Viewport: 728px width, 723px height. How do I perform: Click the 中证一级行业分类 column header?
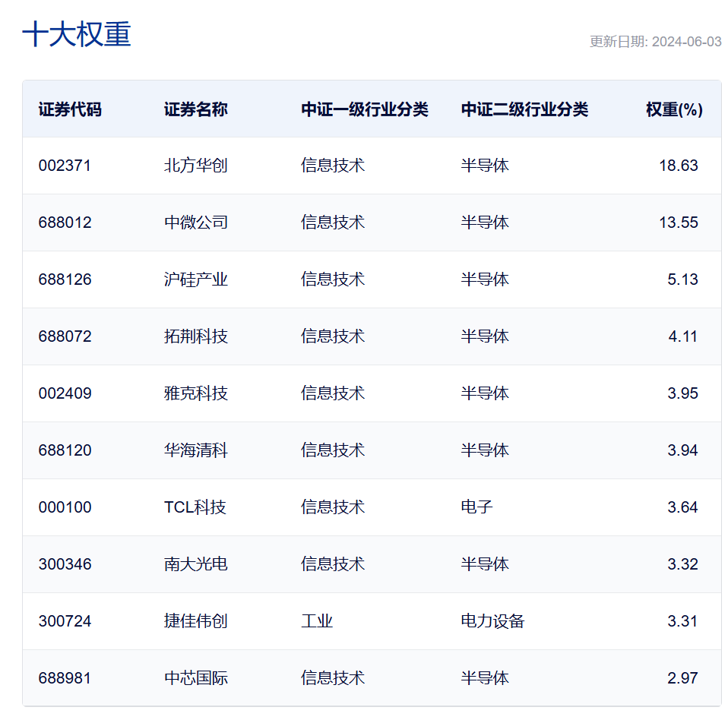pyautogui.click(x=365, y=109)
